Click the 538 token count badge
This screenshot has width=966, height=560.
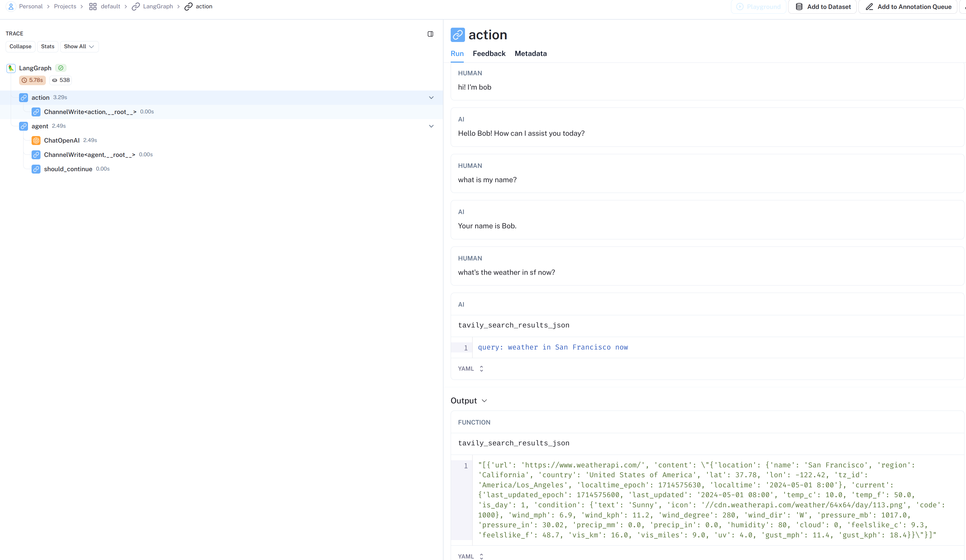tap(61, 80)
